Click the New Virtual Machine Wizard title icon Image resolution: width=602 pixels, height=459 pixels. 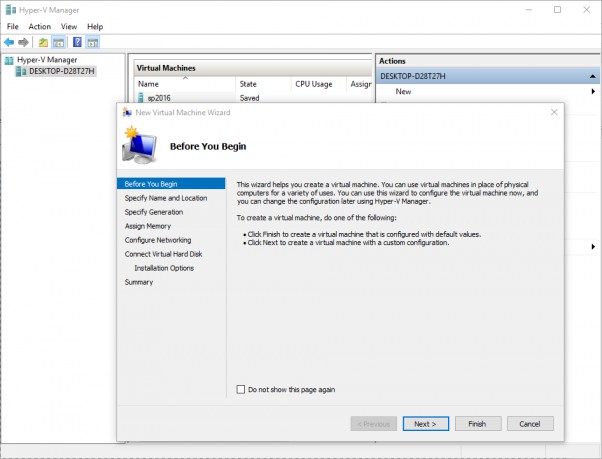[x=127, y=112]
